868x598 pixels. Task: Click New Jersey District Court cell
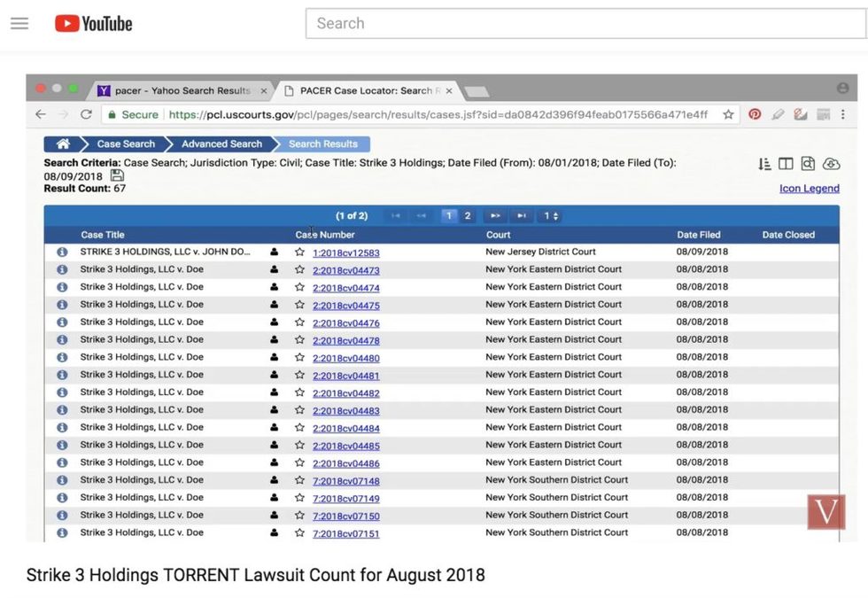click(540, 252)
